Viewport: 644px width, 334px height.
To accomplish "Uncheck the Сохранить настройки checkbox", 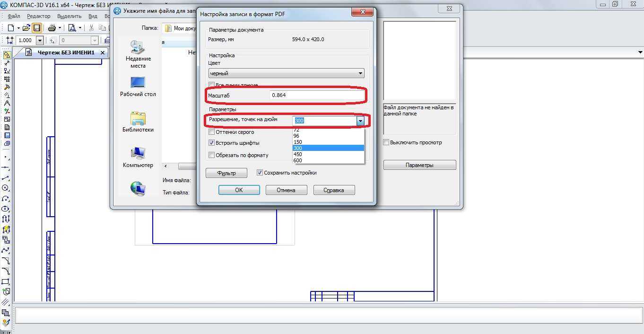I will 260,173.
